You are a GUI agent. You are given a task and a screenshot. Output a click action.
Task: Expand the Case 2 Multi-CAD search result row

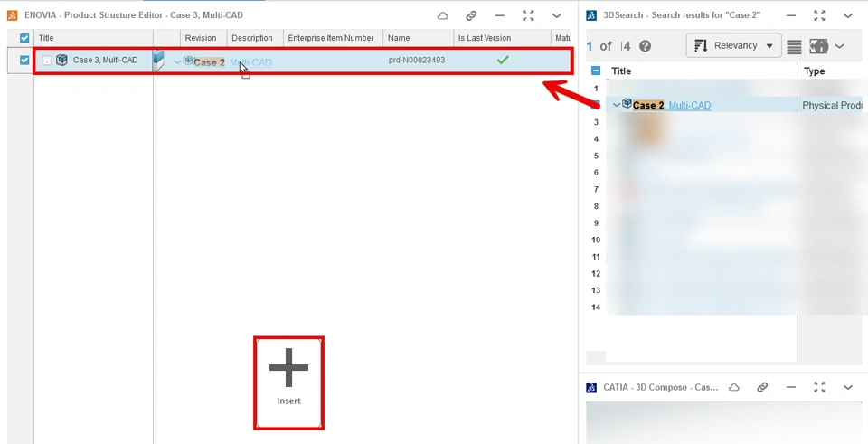[x=617, y=105]
